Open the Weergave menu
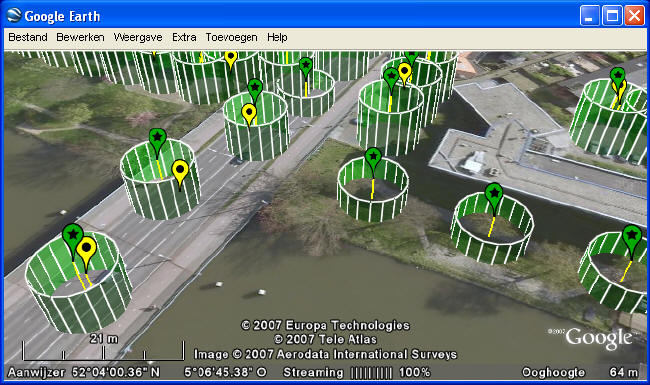 138,37
